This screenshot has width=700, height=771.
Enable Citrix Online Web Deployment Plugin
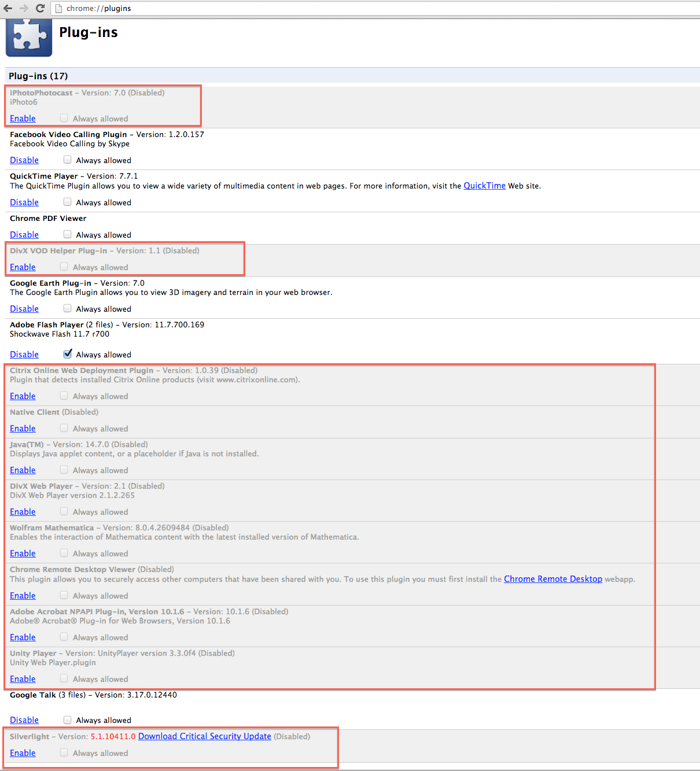(23, 396)
